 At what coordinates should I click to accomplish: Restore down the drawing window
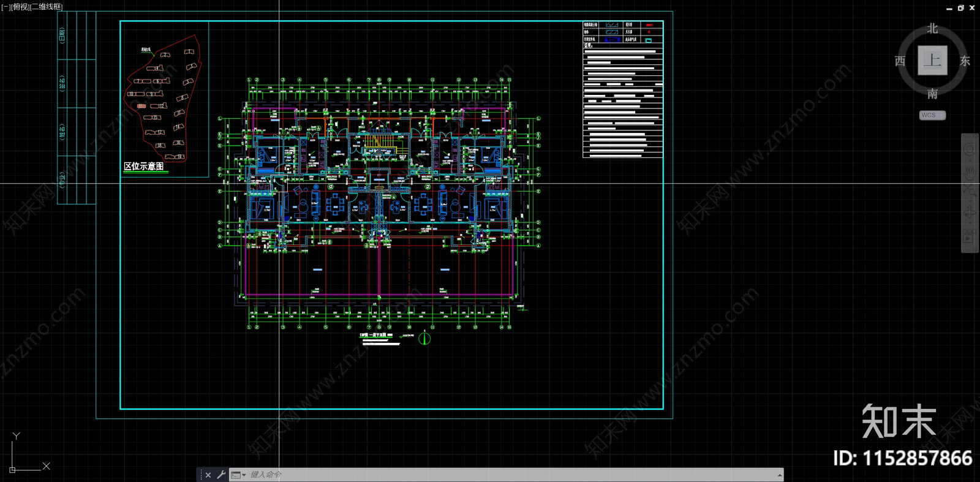click(x=960, y=8)
